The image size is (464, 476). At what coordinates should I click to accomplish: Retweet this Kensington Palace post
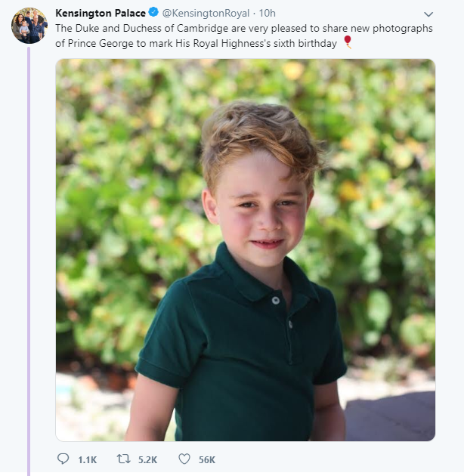(x=124, y=459)
